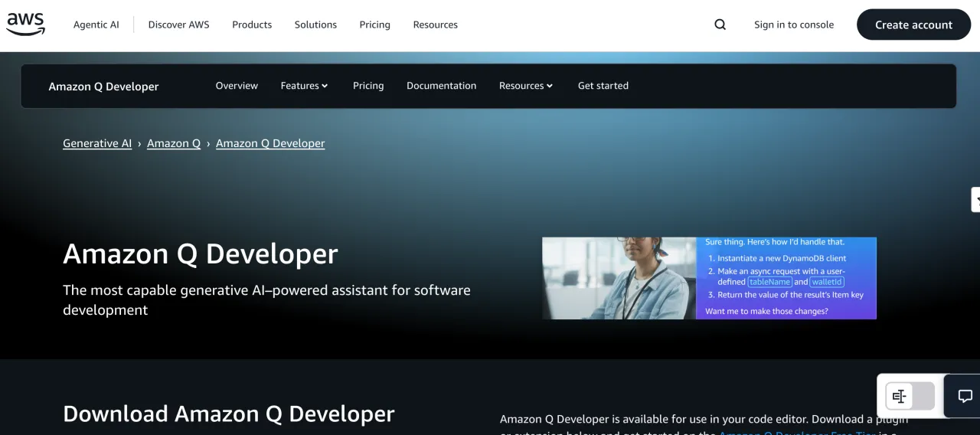The height and width of the screenshot is (435, 980).
Task: Open Discover AWS menu
Action: (178, 25)
